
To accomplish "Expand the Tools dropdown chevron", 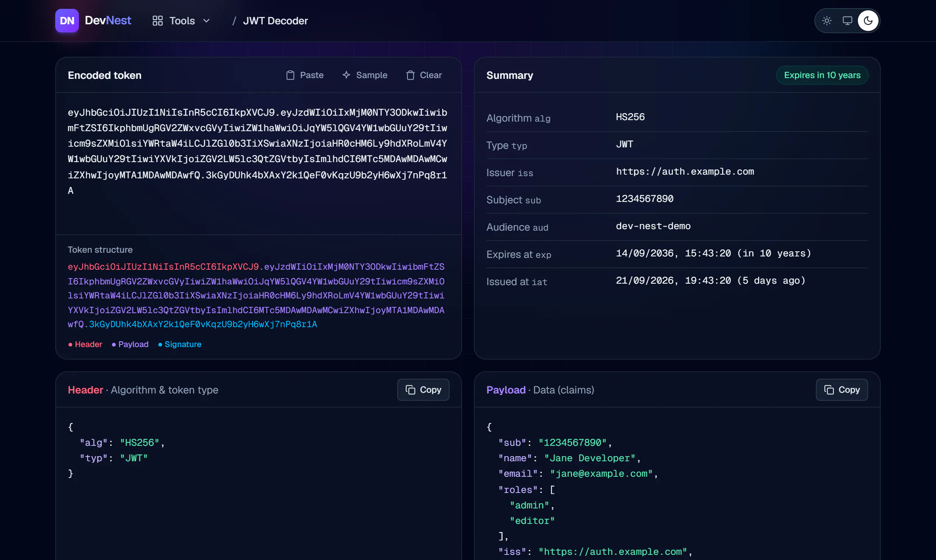I will point(206,21).
